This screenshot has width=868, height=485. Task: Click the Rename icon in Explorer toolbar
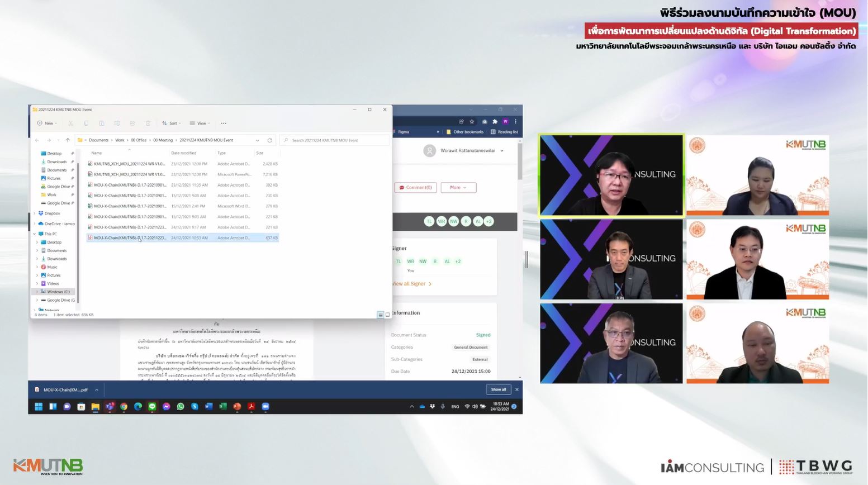[117, 123]
